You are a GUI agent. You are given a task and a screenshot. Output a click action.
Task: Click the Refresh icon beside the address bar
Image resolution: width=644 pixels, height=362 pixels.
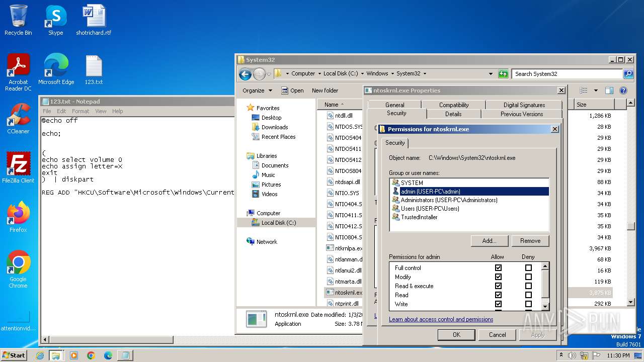point(503,74)
